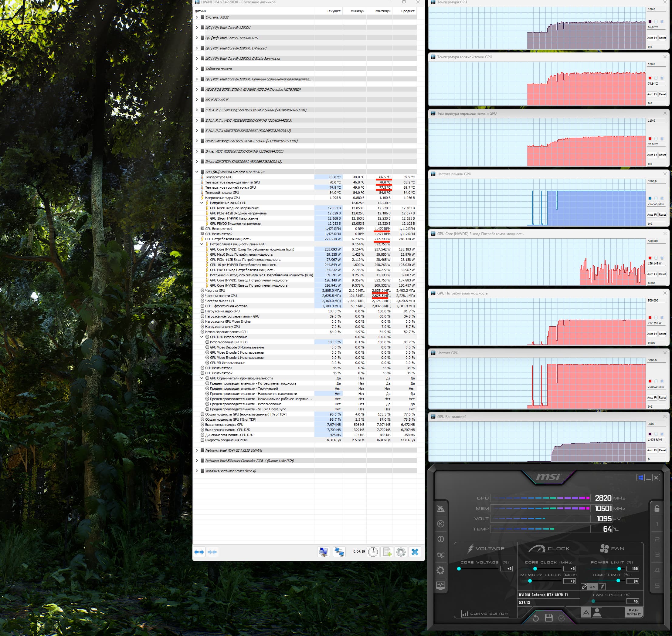This screenshot has width=672, height=636.
Task: Open the Curve Editor button
Action: point(485,613)
